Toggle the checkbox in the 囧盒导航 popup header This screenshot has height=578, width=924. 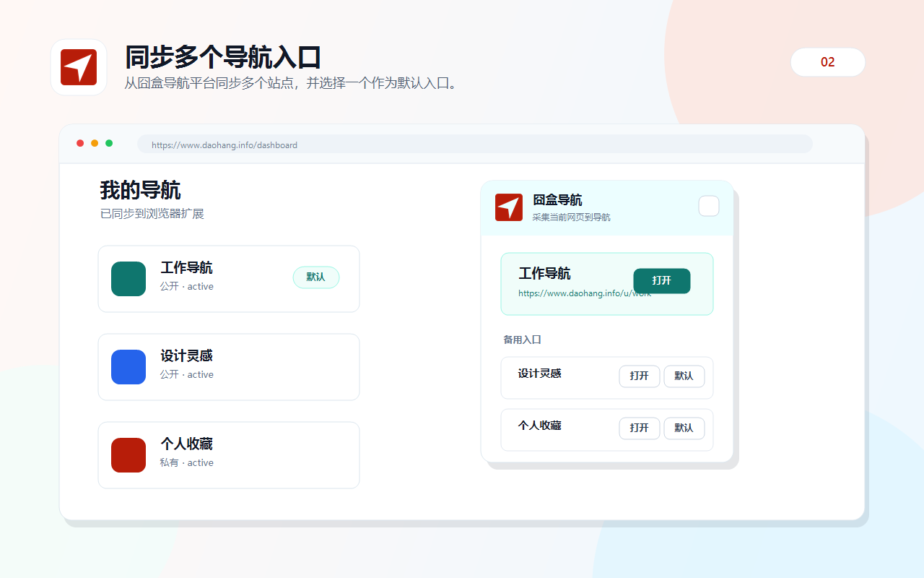709,206
